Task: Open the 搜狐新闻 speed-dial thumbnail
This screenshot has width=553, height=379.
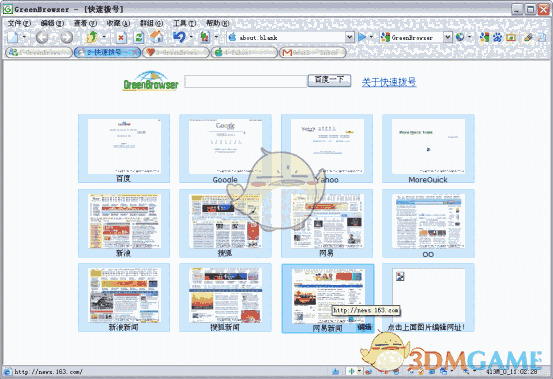Action: point(225,297)
